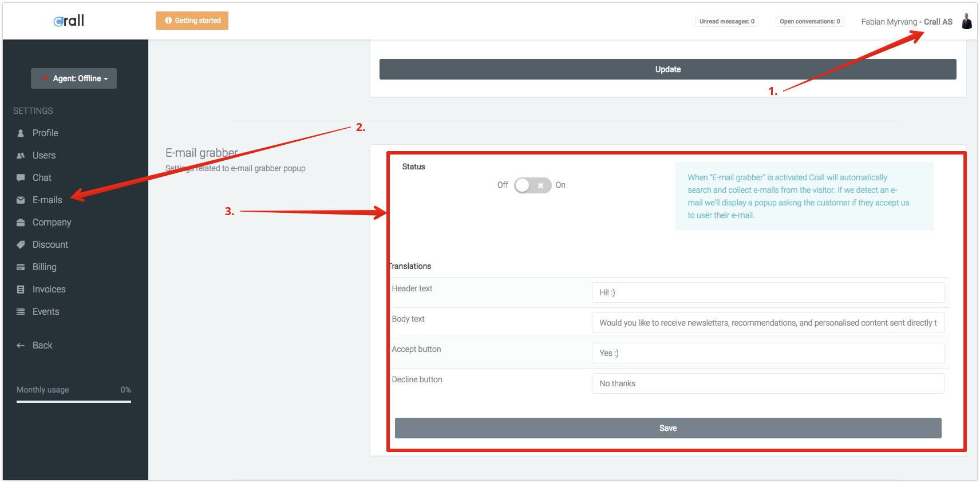
Task: Edit the Accept button text field
Action: coord(768,353)
